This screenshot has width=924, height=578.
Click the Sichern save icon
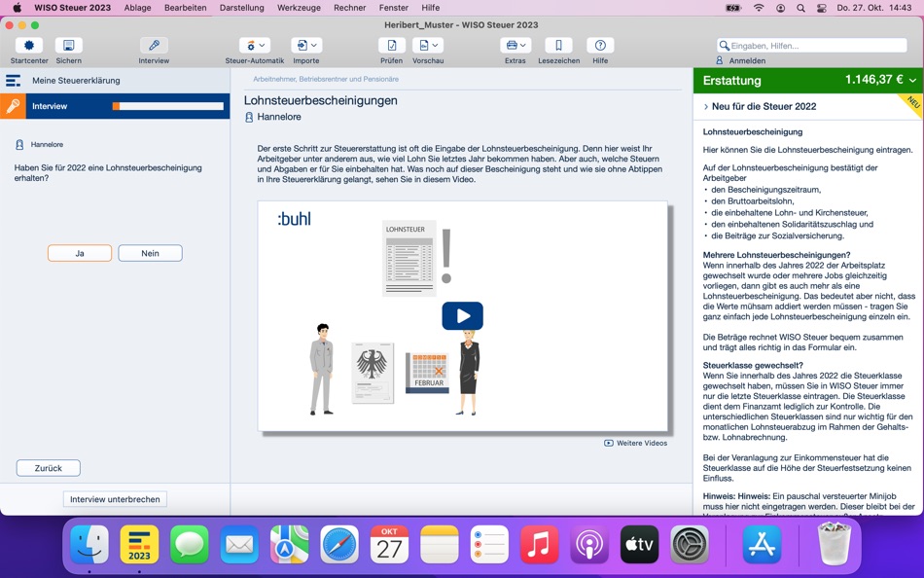(x=68, y=46)
